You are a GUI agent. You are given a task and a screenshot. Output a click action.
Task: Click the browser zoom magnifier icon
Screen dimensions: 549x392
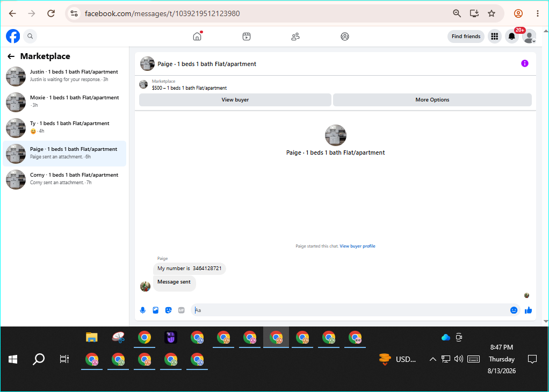pos(457,13)
